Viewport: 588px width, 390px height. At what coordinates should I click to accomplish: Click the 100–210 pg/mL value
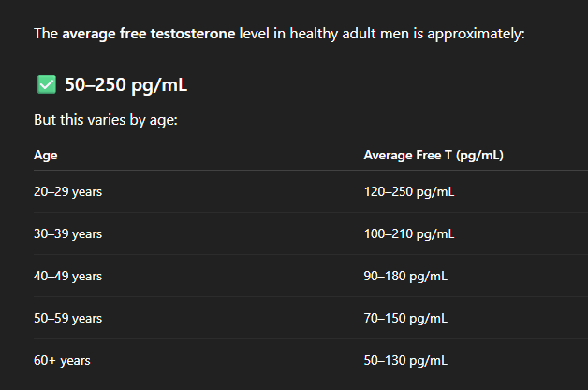pyautogui.click(x=409, y=233)
